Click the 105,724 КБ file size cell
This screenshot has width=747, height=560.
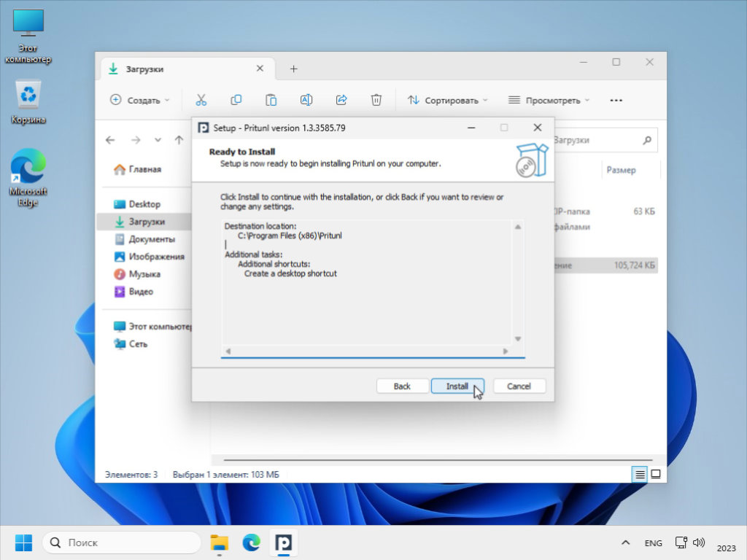(x=634, y=265)
